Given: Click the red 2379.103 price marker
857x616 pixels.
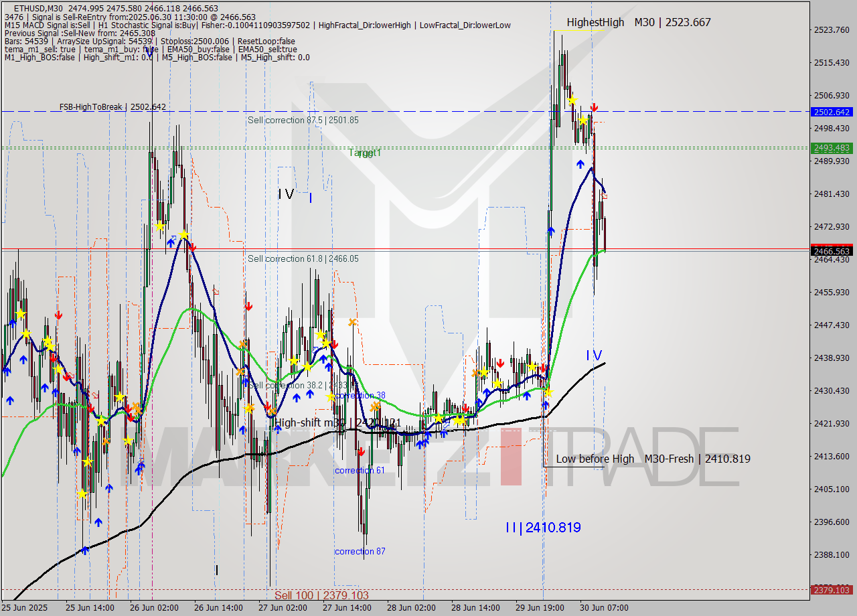Looking at the screenshot, I should tap(830, 590).
